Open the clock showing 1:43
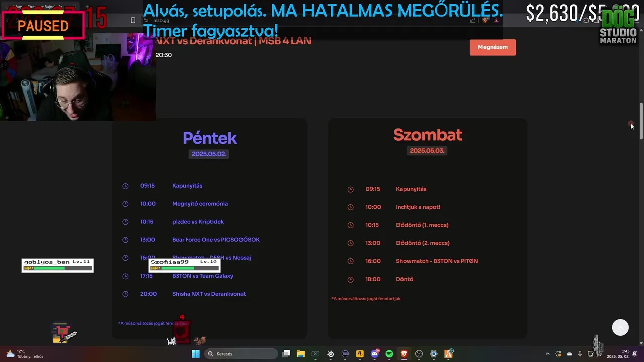The height and width of the screenshot is (362, 644). (618, 354)
